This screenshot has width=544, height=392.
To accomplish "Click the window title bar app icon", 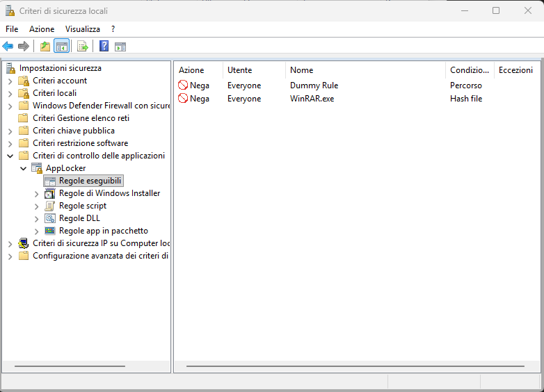I will pos(10,11).
